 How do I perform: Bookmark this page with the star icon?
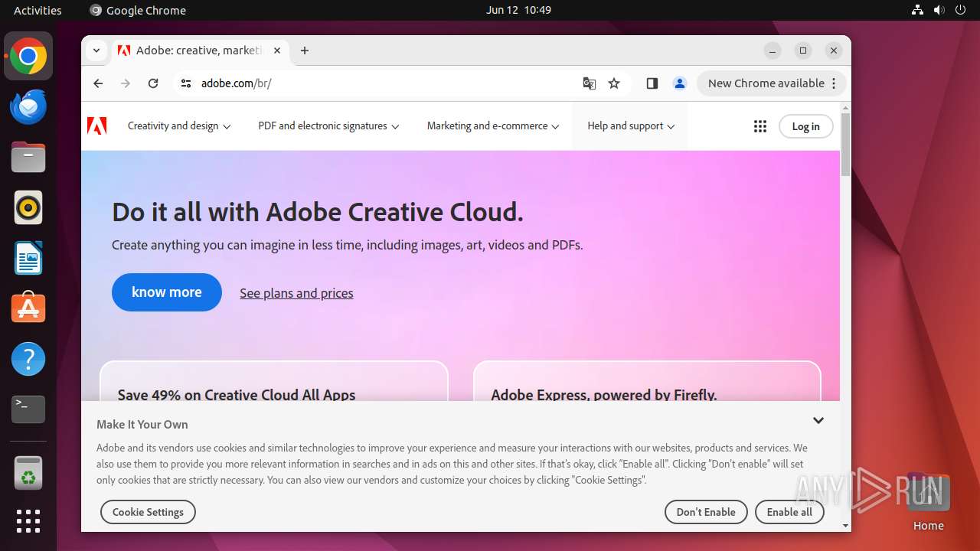[x=614, y=83]
